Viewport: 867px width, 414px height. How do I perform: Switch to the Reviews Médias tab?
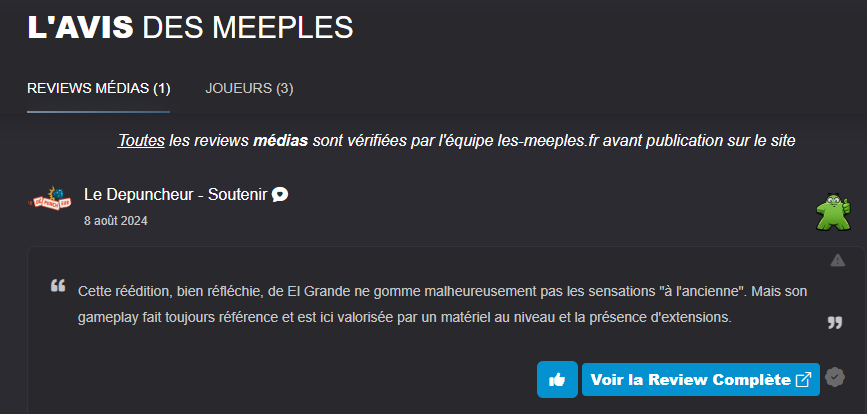pyautogui.click(x=99, y=88)
